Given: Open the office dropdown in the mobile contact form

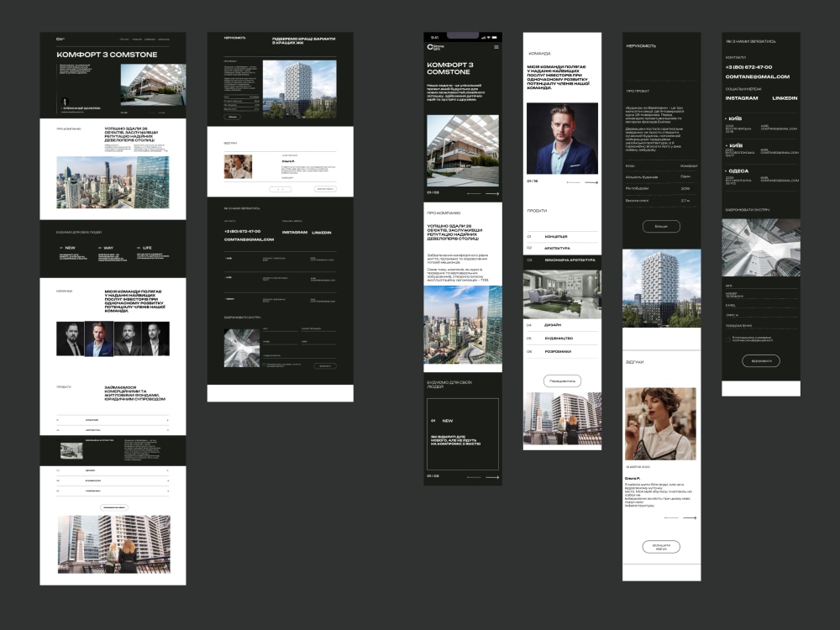Looking at the screenshot, I should tap(761, 315).
